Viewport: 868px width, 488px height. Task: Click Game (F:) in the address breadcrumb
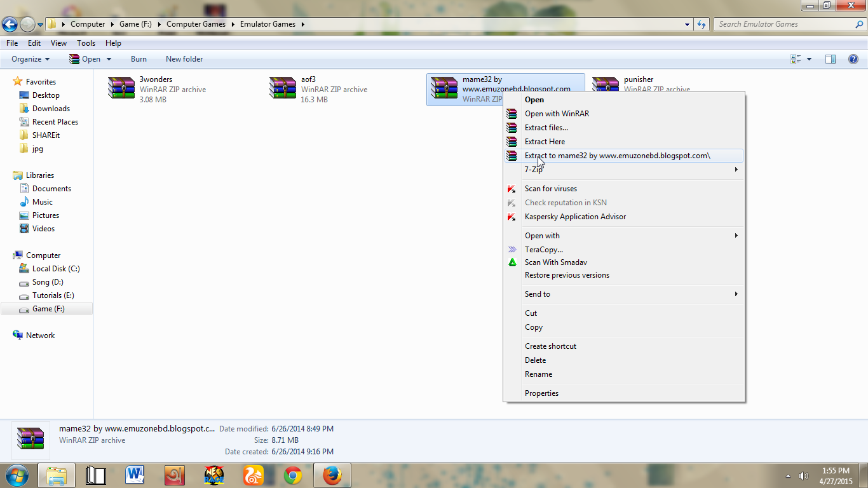pyautogui.click(x=135, y=24)
